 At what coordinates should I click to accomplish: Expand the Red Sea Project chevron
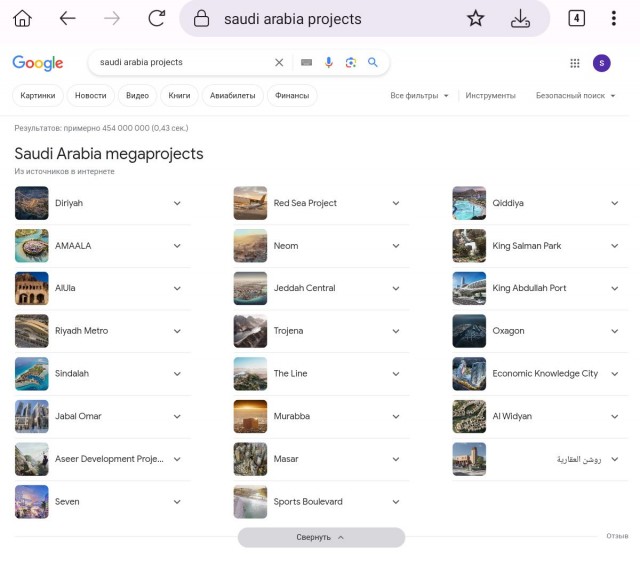pos(396,203)
